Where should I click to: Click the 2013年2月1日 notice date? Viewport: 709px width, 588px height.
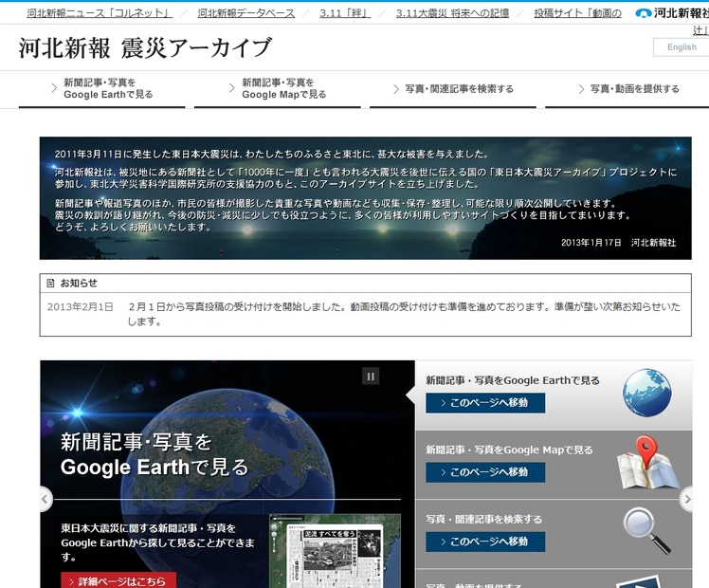tap(80, 307)
